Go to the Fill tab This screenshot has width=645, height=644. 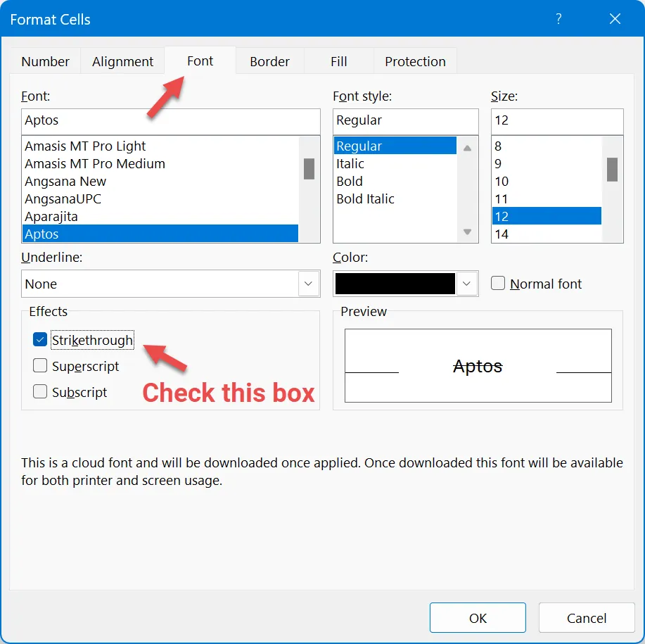click(338, 61)
